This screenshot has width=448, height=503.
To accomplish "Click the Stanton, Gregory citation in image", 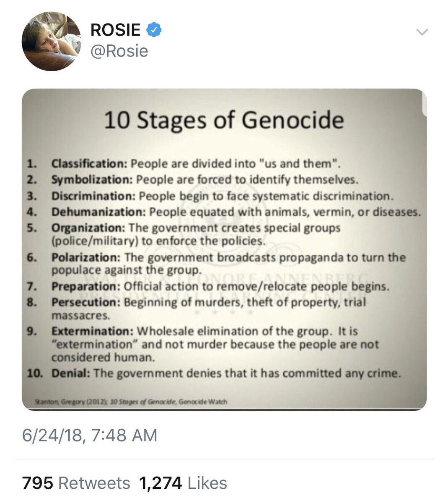I will tap(131, 402).
